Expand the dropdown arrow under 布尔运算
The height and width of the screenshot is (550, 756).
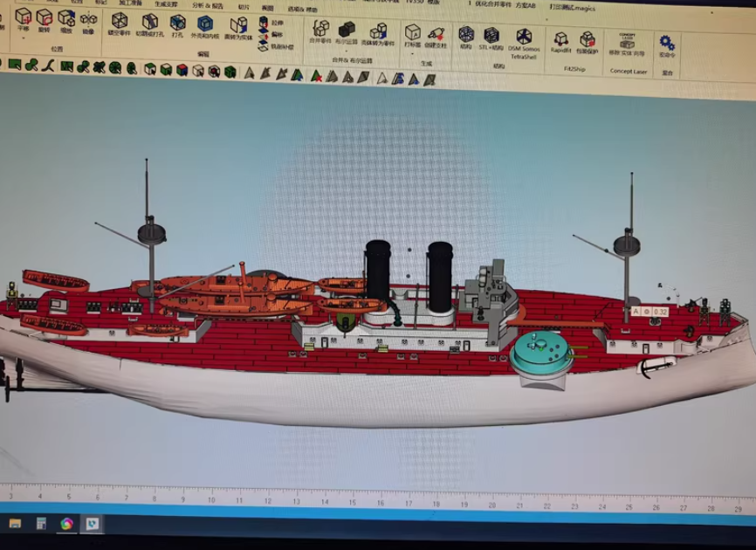pyautogui.click(x=347, y=51)
